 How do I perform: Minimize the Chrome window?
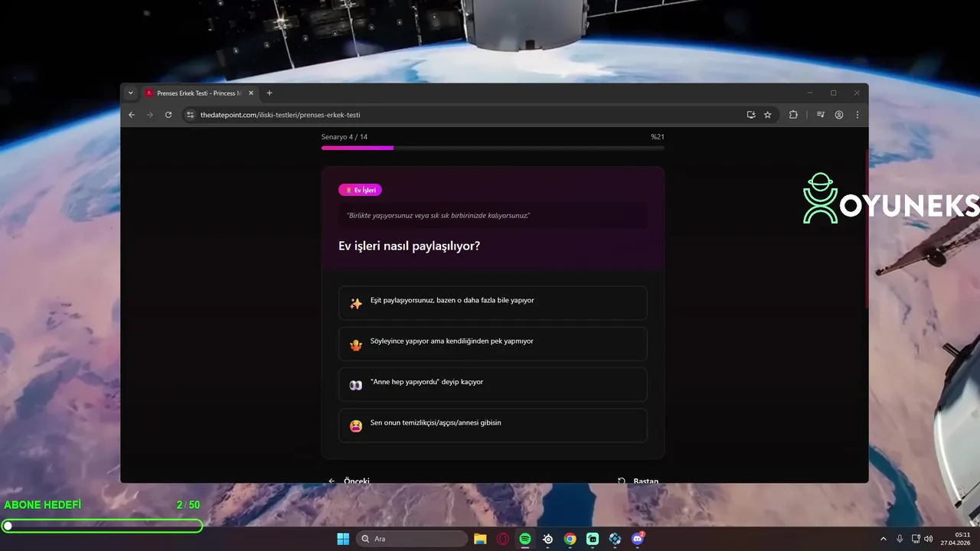click(x=809, y=93)
